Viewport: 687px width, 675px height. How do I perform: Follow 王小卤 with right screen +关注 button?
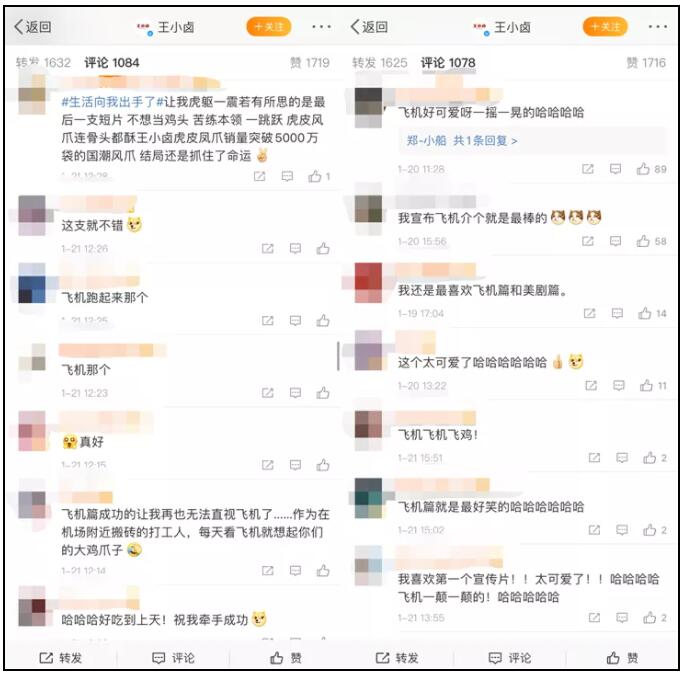[x=605, y=27]
